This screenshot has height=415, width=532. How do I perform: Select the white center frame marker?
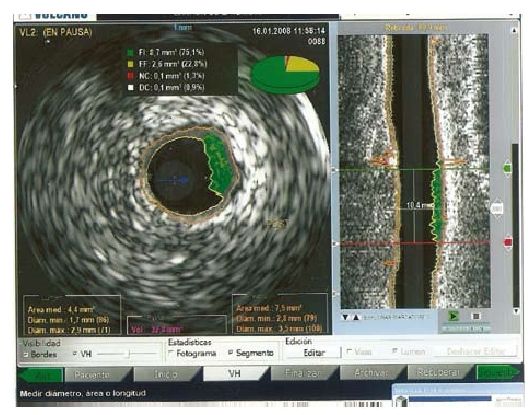tap(497, 209)
